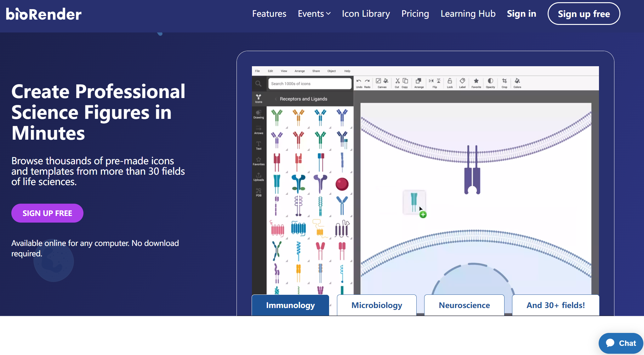
Task: Click the Favorite star toolbar icon
Action: pyautogui.click(x=476, y=81)
